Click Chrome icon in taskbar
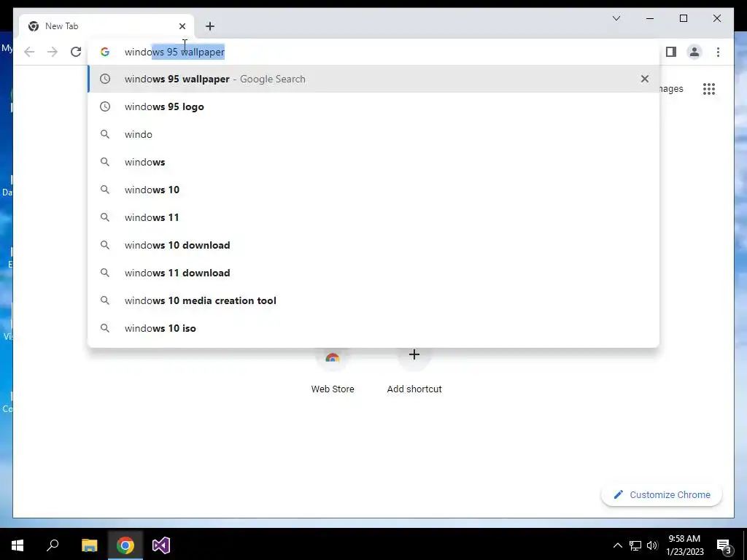Screen dimensions: 747x560 [x=125, y=545]
